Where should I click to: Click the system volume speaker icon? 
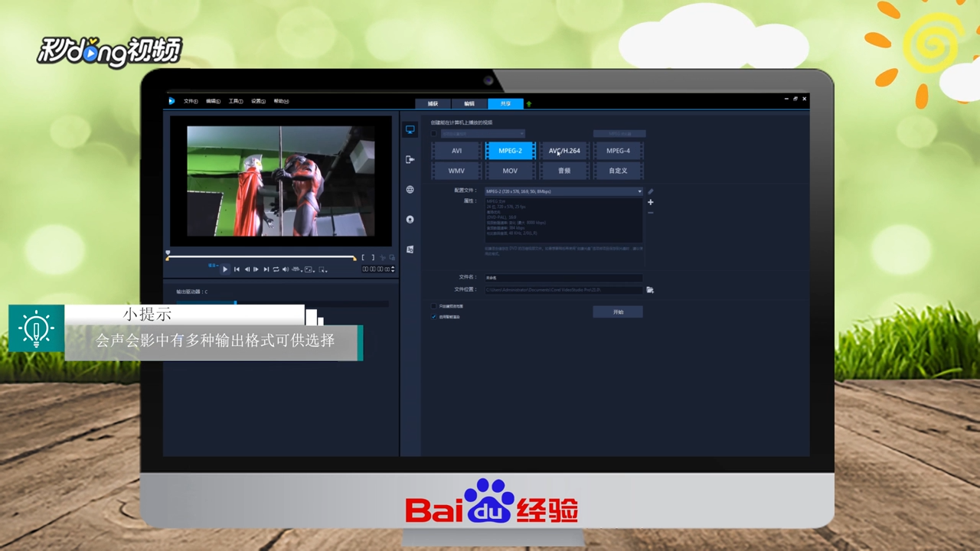pyautogui.click(x=286, y=269)
